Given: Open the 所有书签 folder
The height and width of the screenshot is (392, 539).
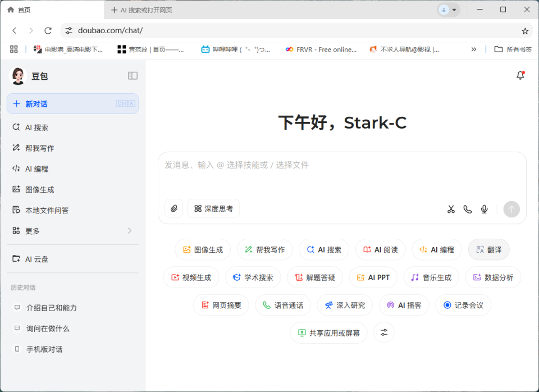Looking at the screenshot, I should coord(513,49).
